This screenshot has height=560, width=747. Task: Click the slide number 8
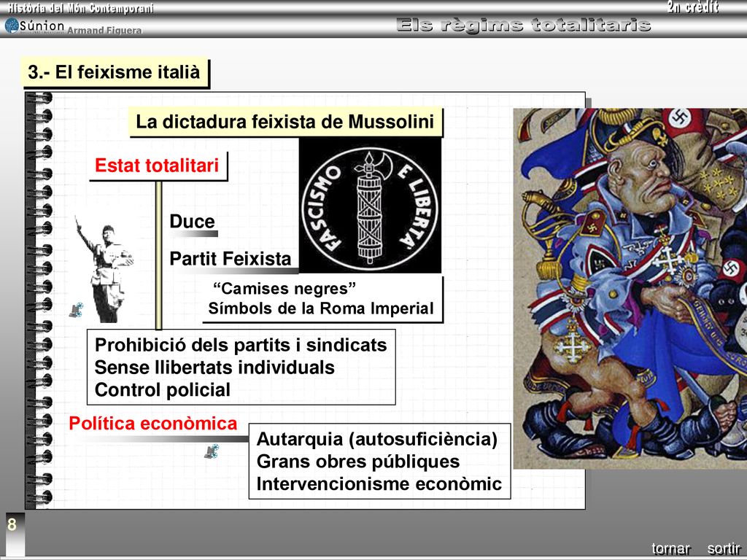tap(12, 525)
